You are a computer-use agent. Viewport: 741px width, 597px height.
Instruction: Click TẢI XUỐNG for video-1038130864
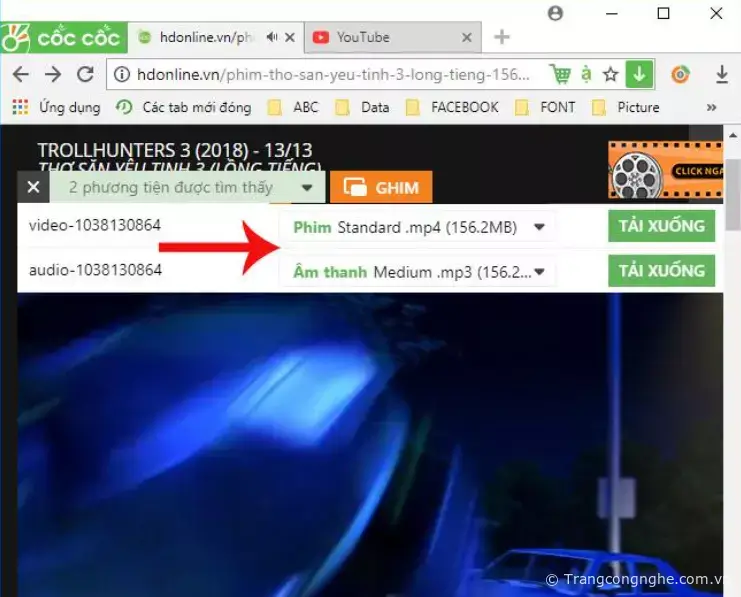[x=661, y=226]
